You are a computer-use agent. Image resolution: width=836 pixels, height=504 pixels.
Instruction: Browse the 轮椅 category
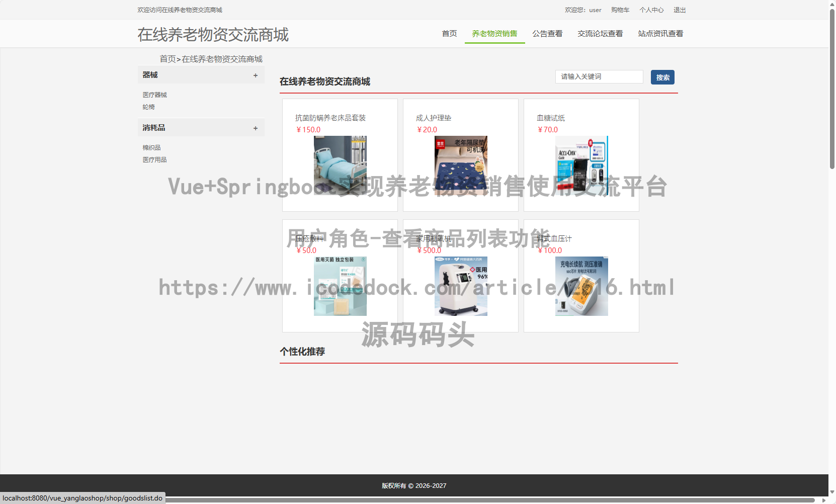[x=148, y=107]
